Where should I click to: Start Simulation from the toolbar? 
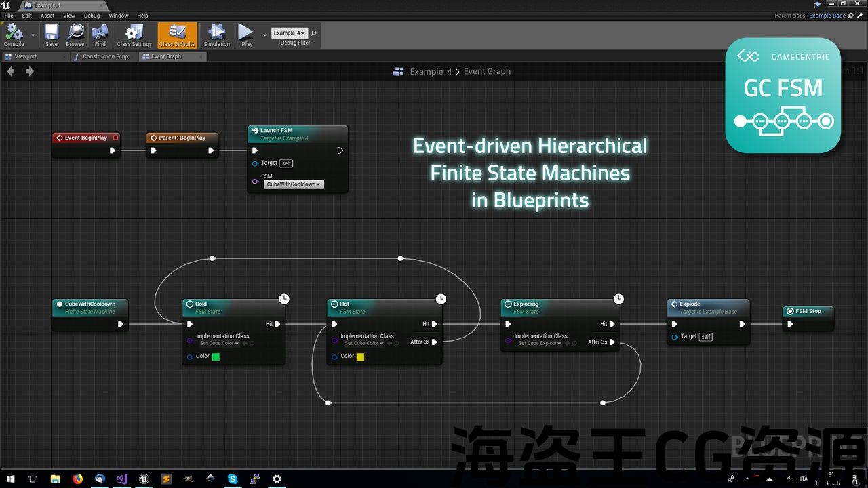click(216, 33)
